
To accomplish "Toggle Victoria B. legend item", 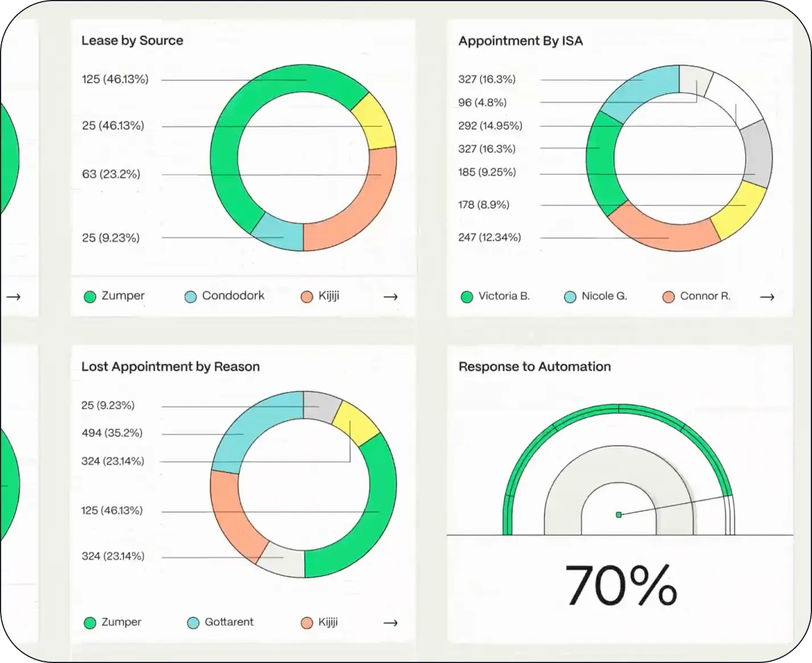I will tap(495, 296).
